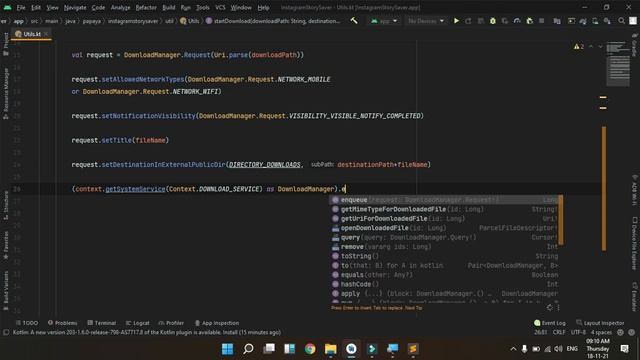
Task: Open the Refactor menu
Action: click(x=146, y=7)
